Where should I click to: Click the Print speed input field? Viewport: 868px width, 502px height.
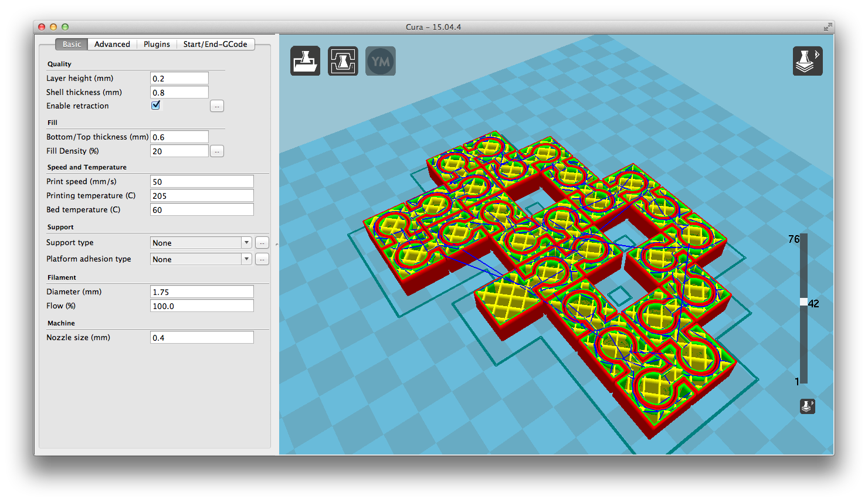click(x=202, y=182)
